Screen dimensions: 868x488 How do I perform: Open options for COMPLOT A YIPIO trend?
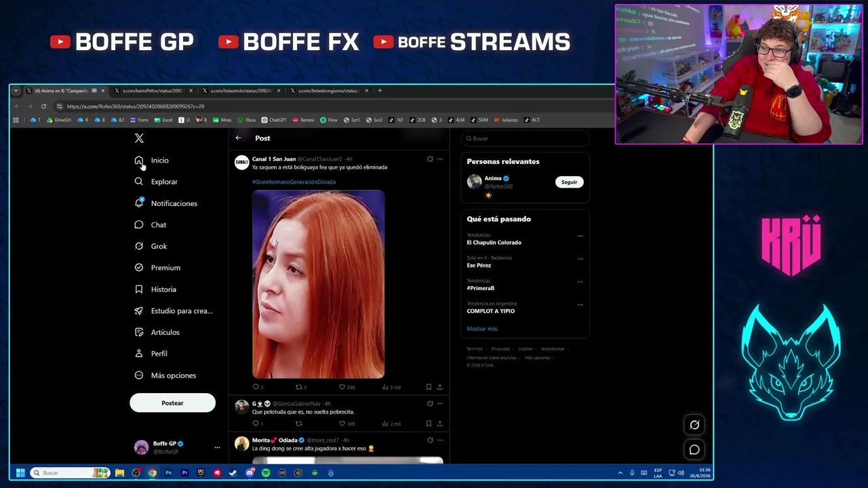pyautogui.click(x=580, y=305)
